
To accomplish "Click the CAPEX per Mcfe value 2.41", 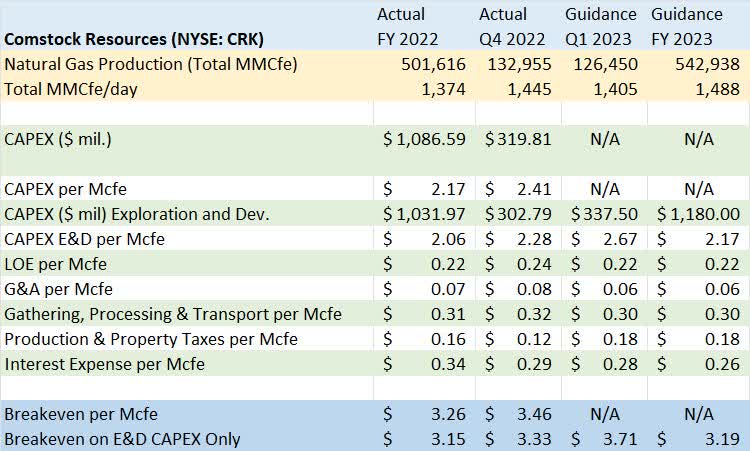I will [x=534, y=189].
